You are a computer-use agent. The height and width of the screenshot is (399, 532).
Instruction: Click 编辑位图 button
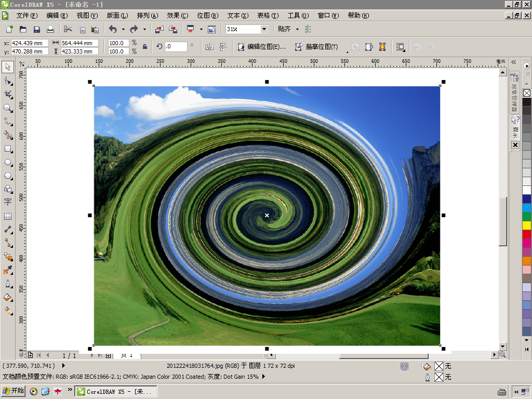coord(262,47)
